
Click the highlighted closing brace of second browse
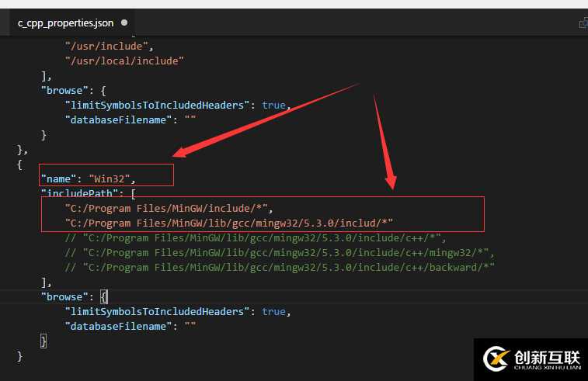[x=43, y=341]
